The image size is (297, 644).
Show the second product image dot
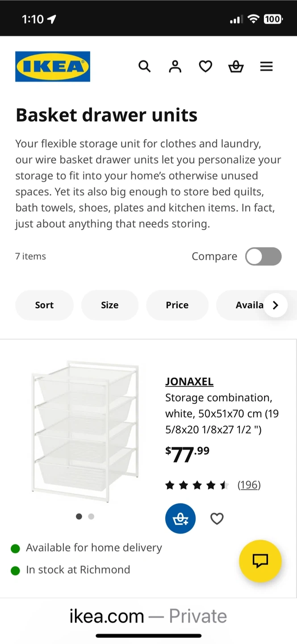[91, 517]
